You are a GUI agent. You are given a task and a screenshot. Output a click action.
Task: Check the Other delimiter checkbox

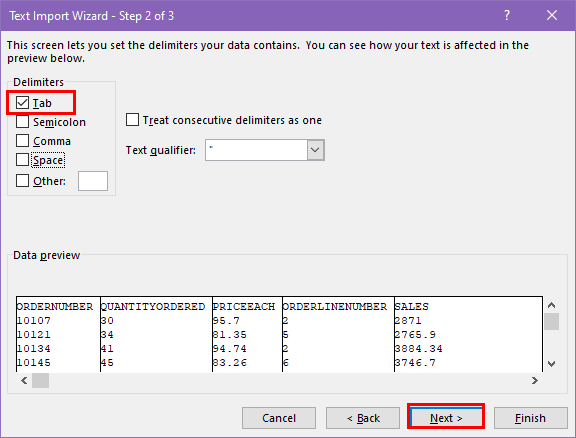click(x=22, y=181)
